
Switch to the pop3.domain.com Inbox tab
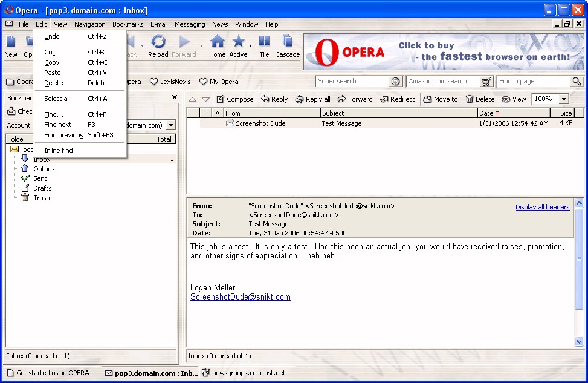click(x=150, y=373)
